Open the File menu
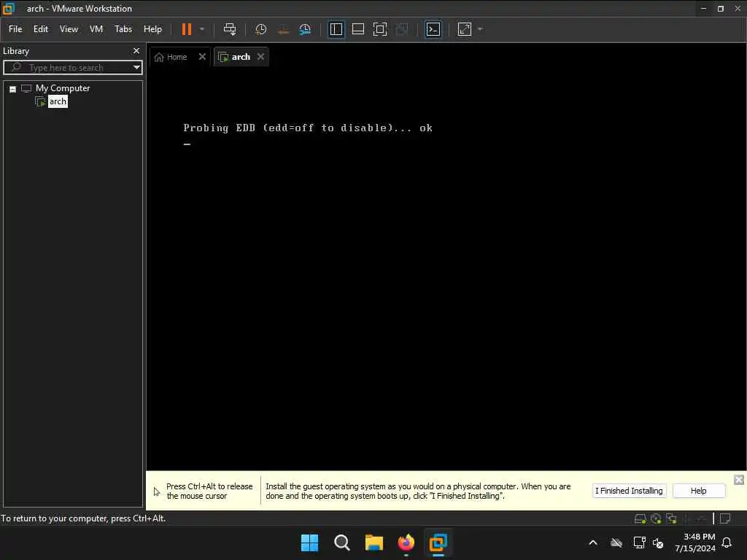Viewport: 747px width, 560px height. [x=15, y=29]
